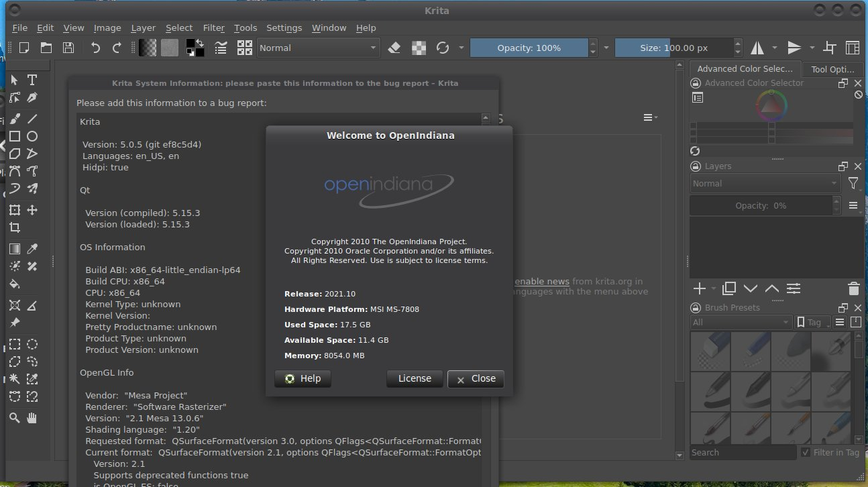Toggle horizontal mirror tool
This screenshot has width=868, height=487.
click(757, 48)
